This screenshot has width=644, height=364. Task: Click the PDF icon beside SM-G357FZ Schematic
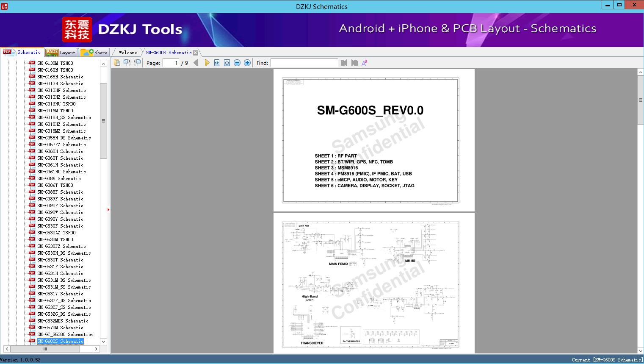(x=32, y=144)
